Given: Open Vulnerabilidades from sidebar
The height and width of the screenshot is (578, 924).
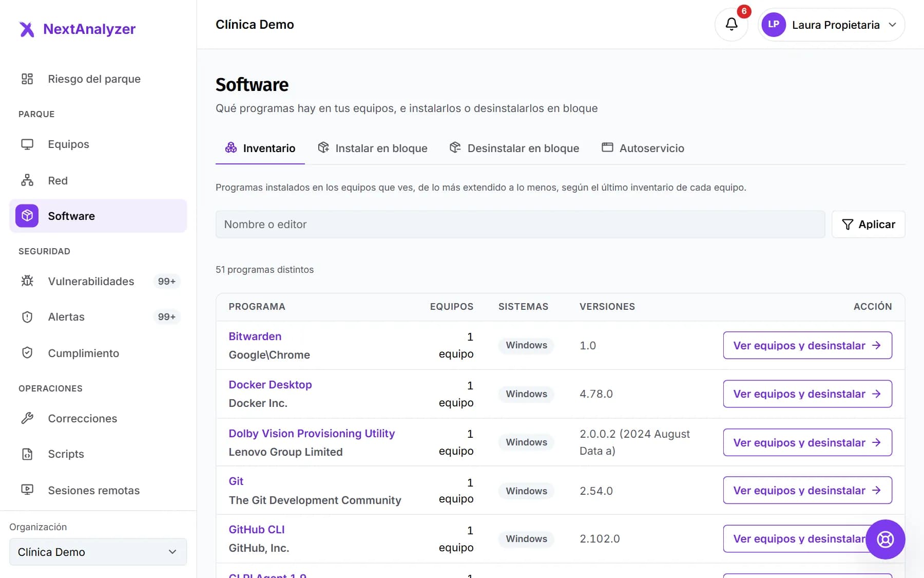Looking at the screenshot, I should pos(98,281).
